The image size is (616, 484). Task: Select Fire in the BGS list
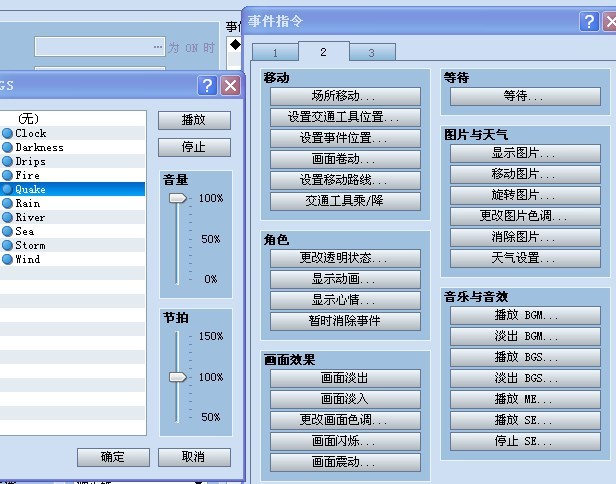coord(73,175)
